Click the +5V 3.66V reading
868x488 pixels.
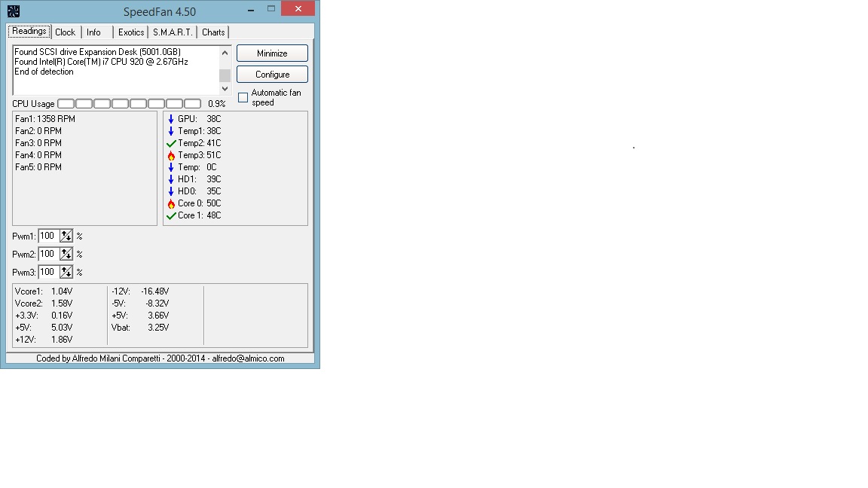pos(141,316)
